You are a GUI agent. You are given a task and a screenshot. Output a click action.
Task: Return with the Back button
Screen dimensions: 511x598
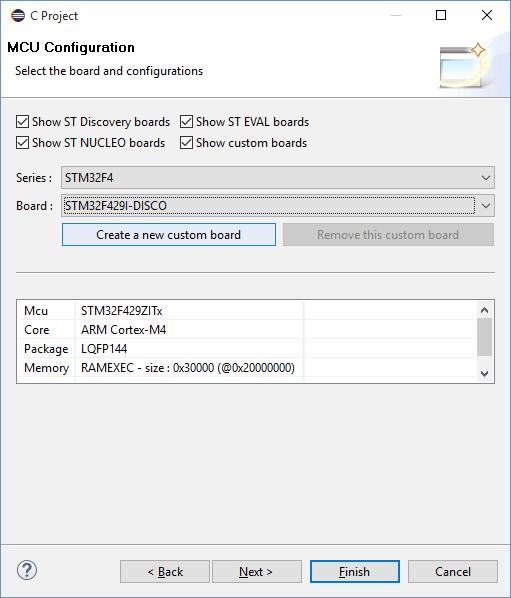pos(165,572)
